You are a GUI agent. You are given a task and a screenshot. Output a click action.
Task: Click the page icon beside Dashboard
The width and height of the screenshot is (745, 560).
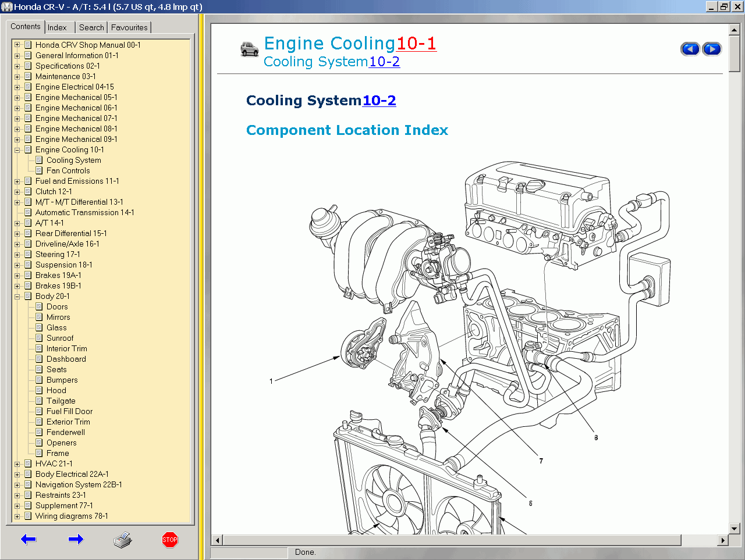[x=39, y=359]
